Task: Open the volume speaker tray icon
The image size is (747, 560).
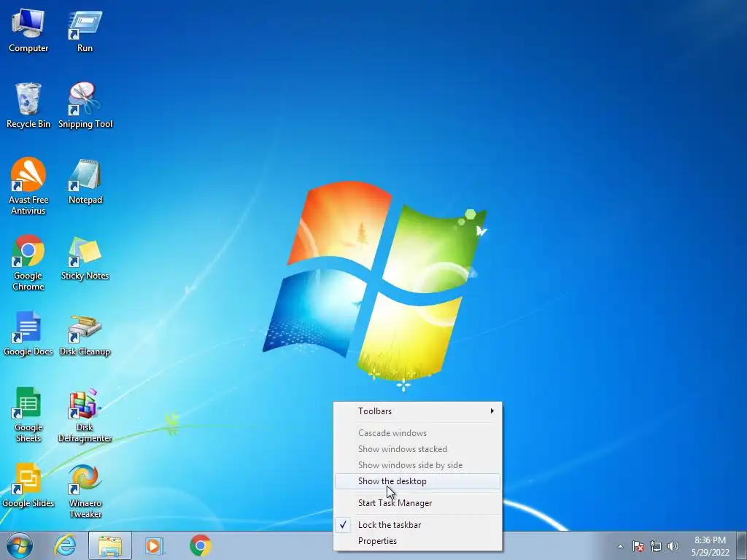Action: coord(673,546)
